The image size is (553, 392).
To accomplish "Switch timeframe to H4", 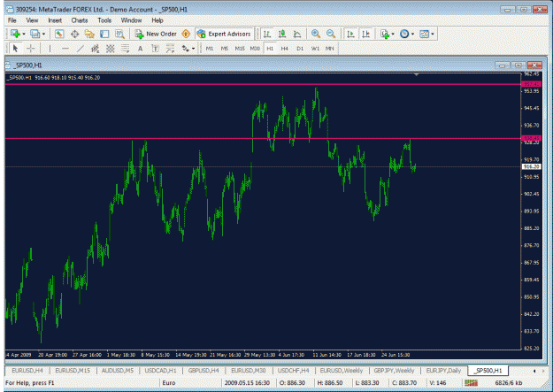I will point(284,49).
